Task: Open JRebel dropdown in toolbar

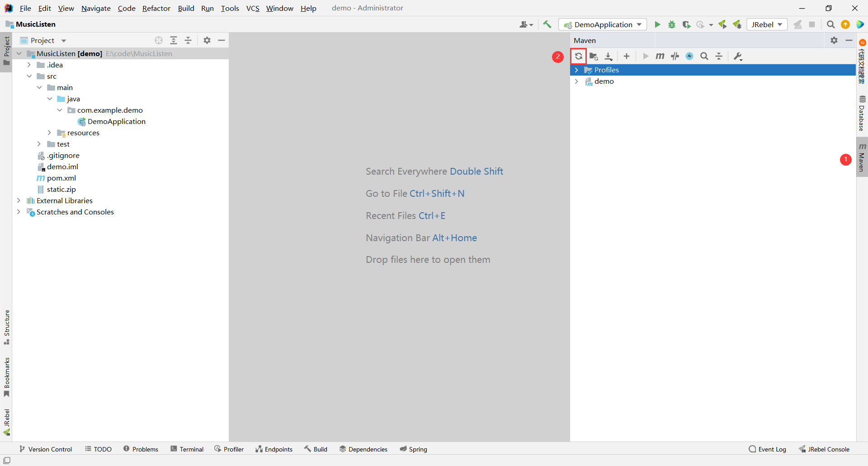Action: click(767, 24)
